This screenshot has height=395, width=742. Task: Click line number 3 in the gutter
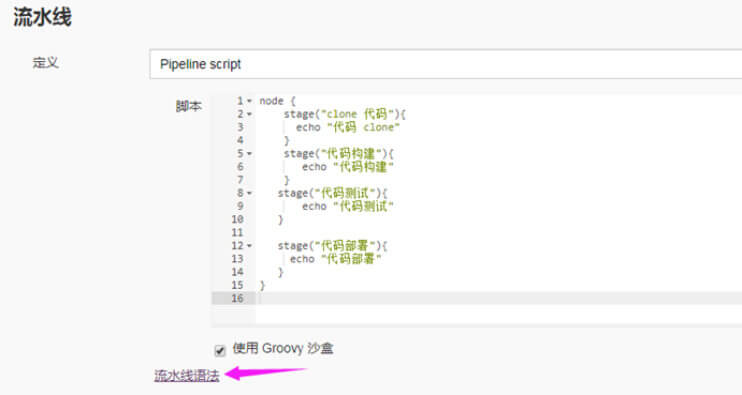pyautogui.click(x=240, y=127)
